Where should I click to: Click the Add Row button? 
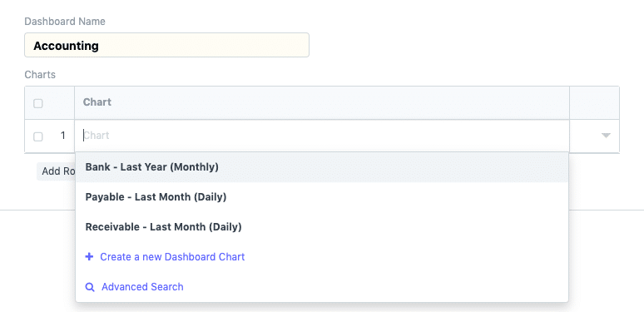point(57,171)
